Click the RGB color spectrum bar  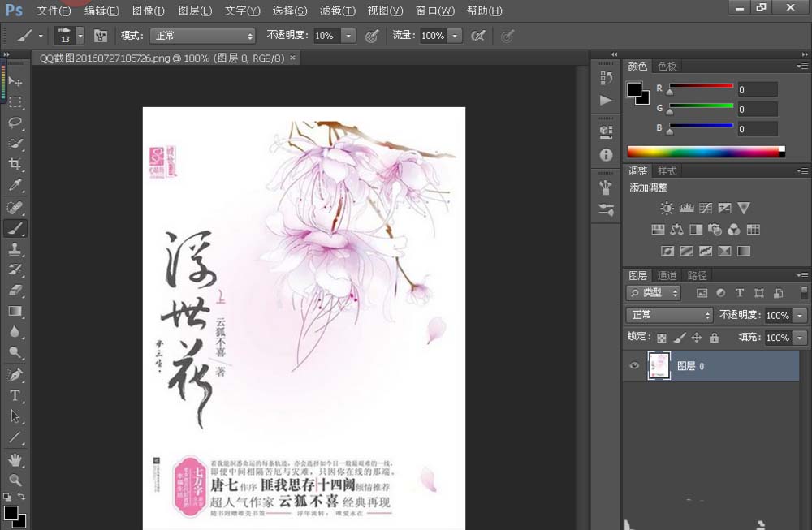pyautogui.click(x=703, y=152)
